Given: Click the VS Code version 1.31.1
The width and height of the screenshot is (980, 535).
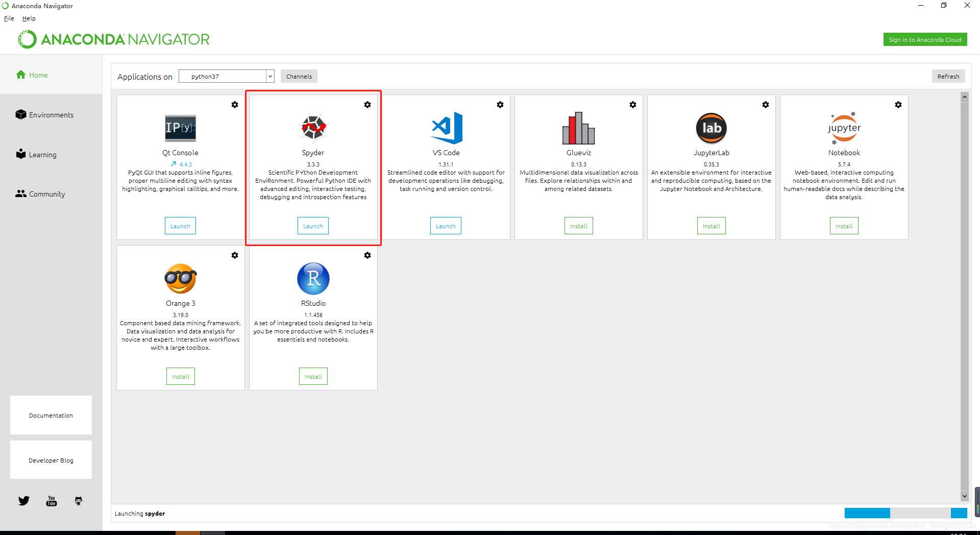Looking at the screenshot, I should 446,164.
